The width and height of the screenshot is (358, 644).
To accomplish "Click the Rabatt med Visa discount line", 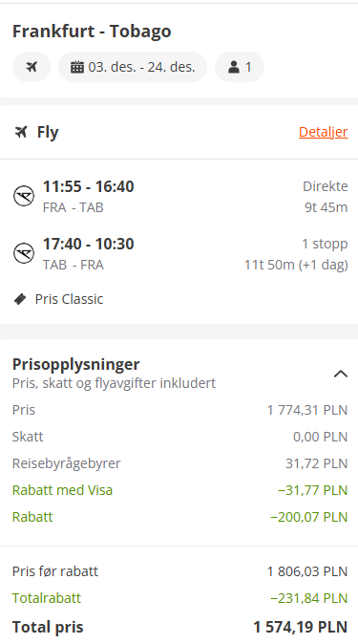I will (179, 490).
